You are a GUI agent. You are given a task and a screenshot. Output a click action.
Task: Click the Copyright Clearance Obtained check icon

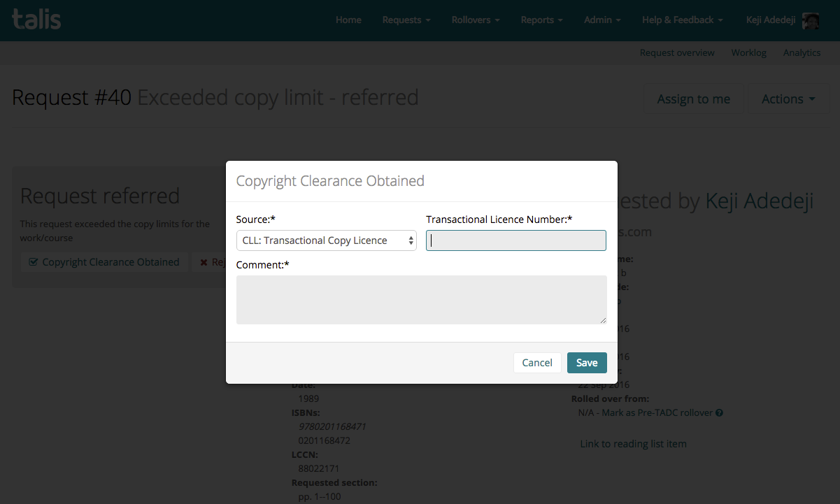(33, 262)
